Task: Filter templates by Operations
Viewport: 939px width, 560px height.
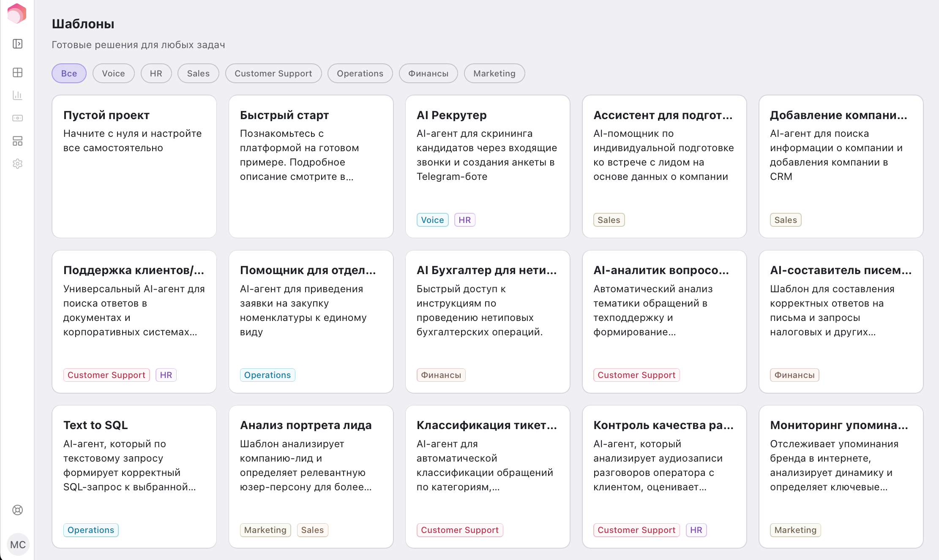Action: click(x=360, y=73)
